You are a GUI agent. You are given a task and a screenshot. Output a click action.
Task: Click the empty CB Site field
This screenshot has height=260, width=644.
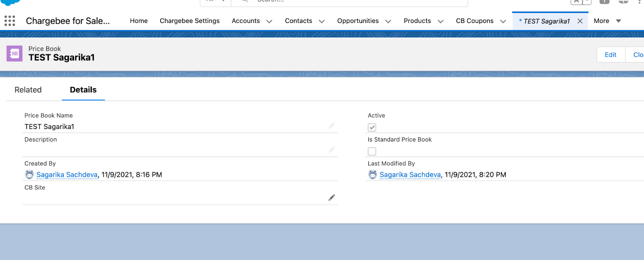[173, 198]
